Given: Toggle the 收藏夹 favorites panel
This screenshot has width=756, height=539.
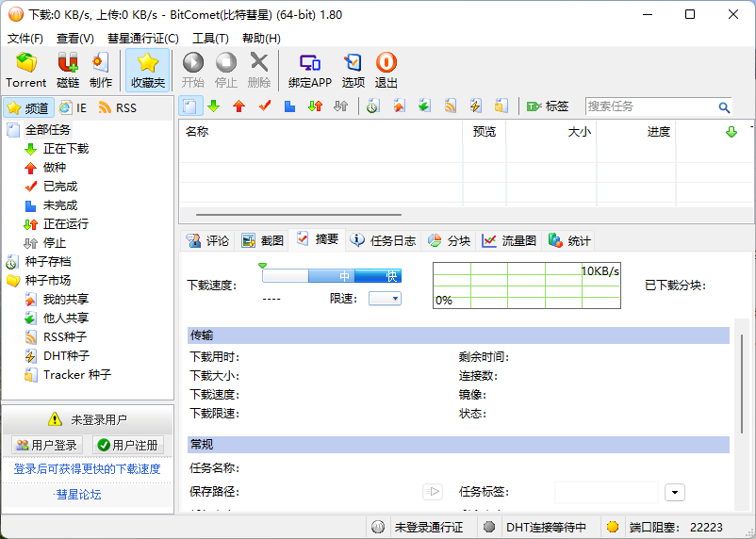Looking at the screenshot, I should (148, 70).
